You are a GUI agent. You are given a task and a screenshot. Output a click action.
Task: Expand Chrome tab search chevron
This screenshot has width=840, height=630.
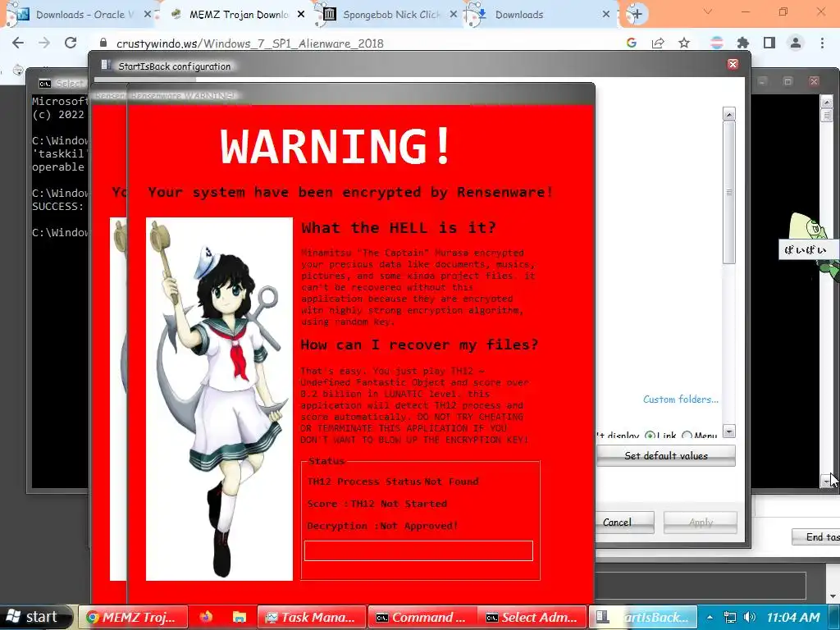708,11
